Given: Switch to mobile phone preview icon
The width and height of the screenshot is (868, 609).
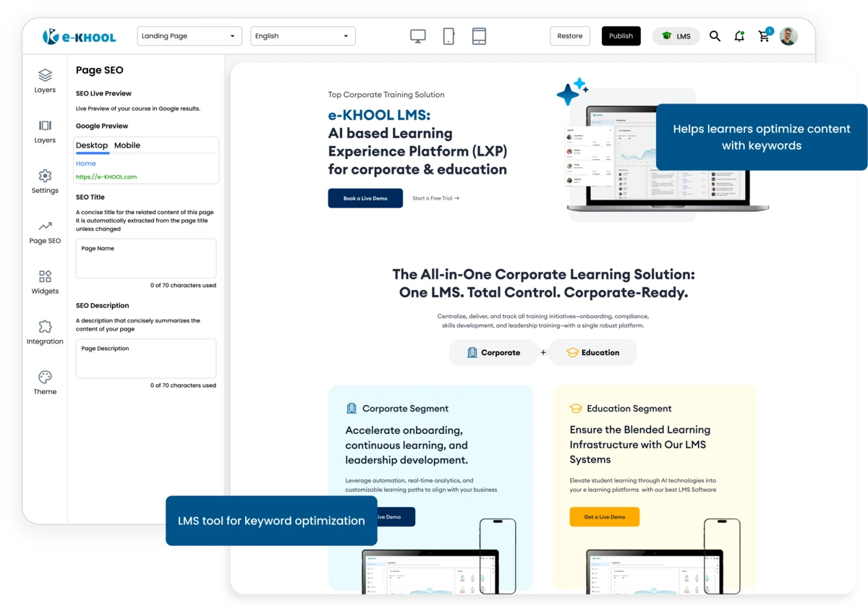Looking at the screenshot, I should pyautogui.click(x=449, y=35).
